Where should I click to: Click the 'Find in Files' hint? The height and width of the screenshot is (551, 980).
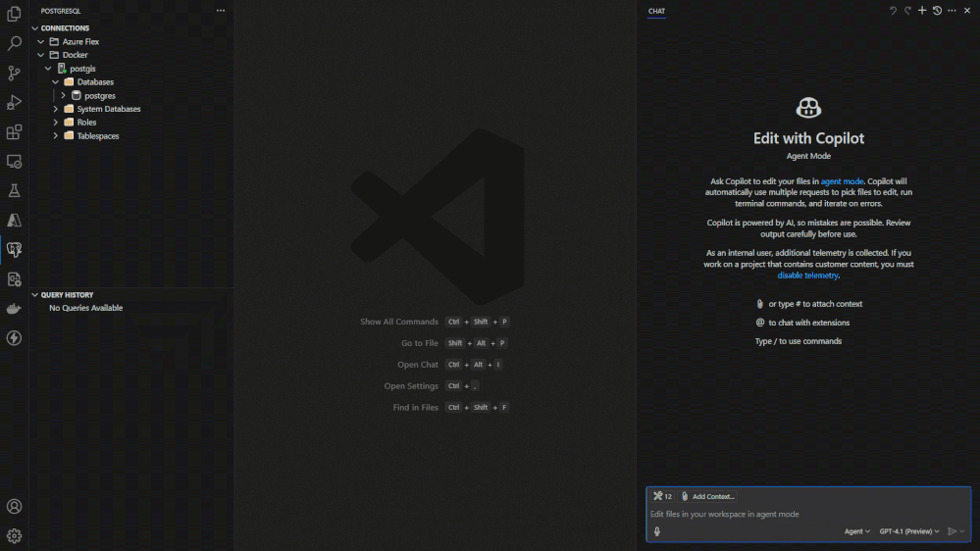pyautogui.click(x=415, y=407)
